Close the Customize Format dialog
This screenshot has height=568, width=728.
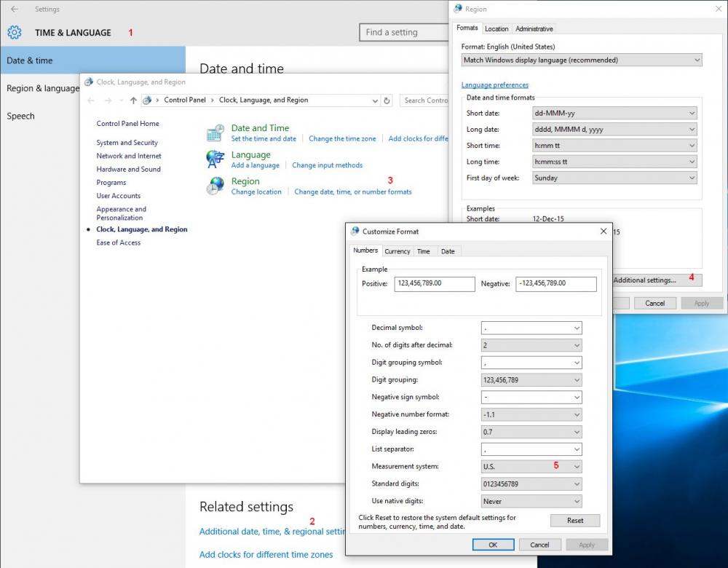(603, 232)
